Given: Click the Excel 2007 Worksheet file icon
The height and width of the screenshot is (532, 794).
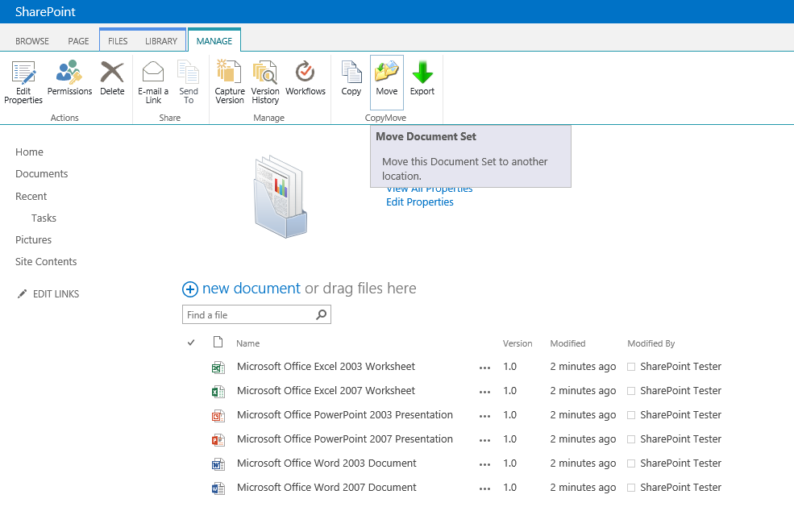Looking at the screenshot, I should 218,391.
